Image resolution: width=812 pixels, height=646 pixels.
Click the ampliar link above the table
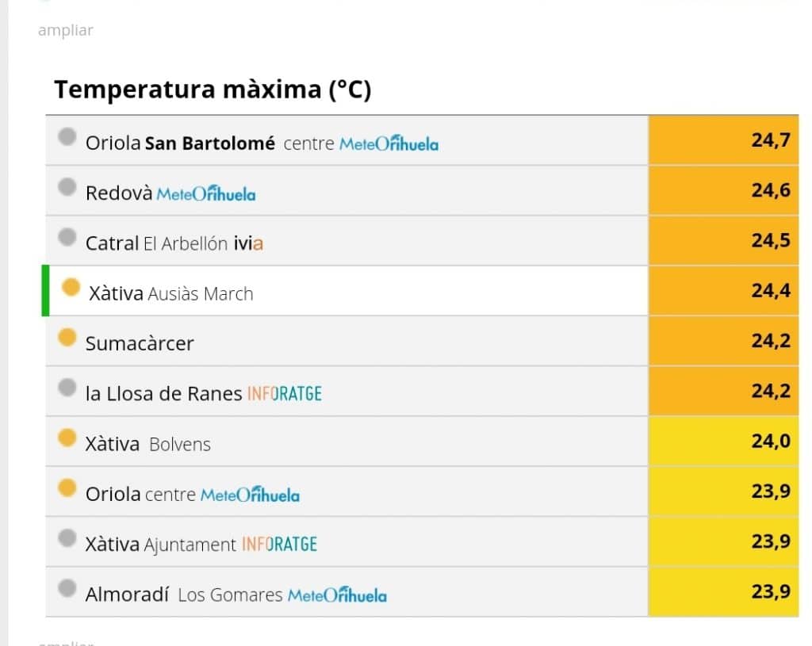(x=66, y=31)
